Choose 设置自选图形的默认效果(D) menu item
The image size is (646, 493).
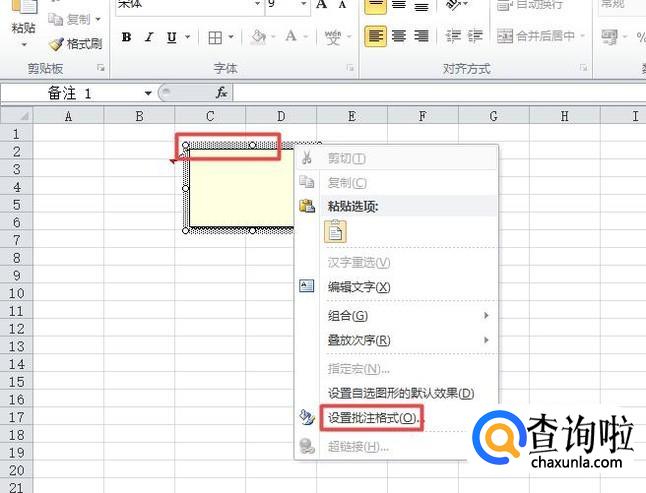(396, 393)
